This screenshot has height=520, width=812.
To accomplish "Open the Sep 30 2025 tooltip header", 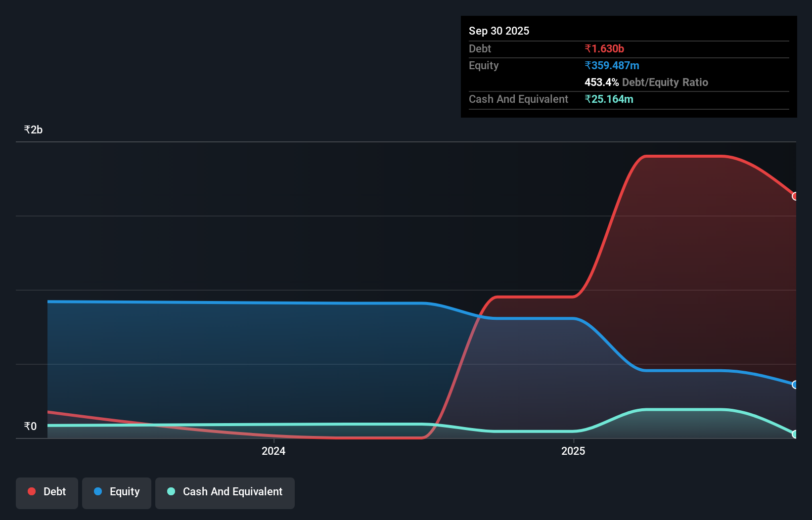I will click(499, 31).
